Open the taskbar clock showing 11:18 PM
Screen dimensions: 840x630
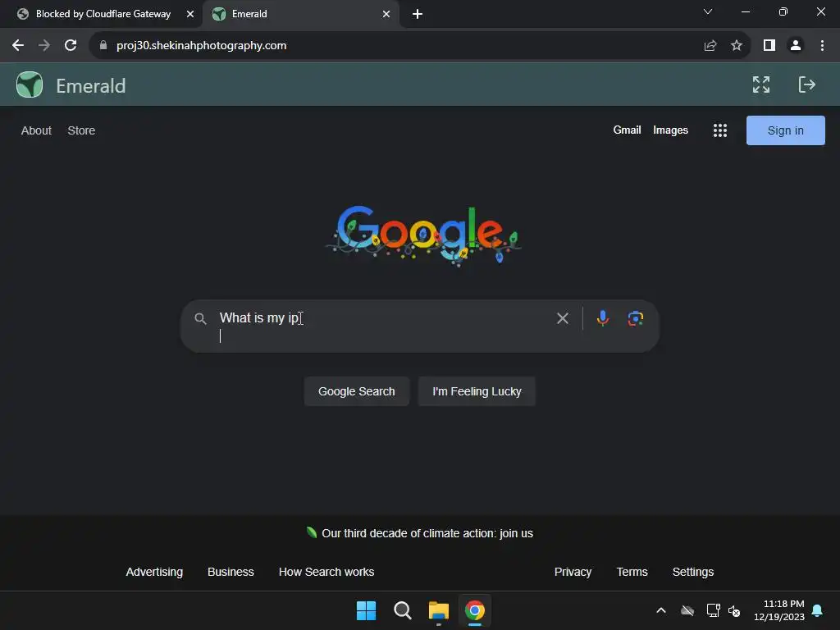coord(779,610)
